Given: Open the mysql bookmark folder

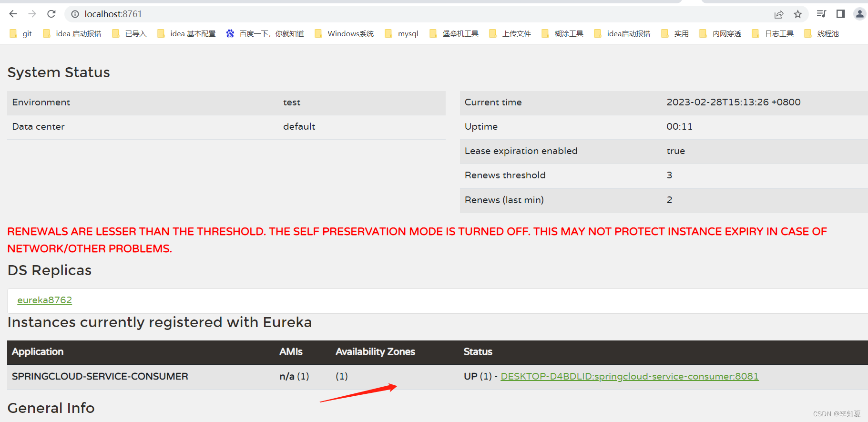Looking at the screenshot, I should 401,33.
